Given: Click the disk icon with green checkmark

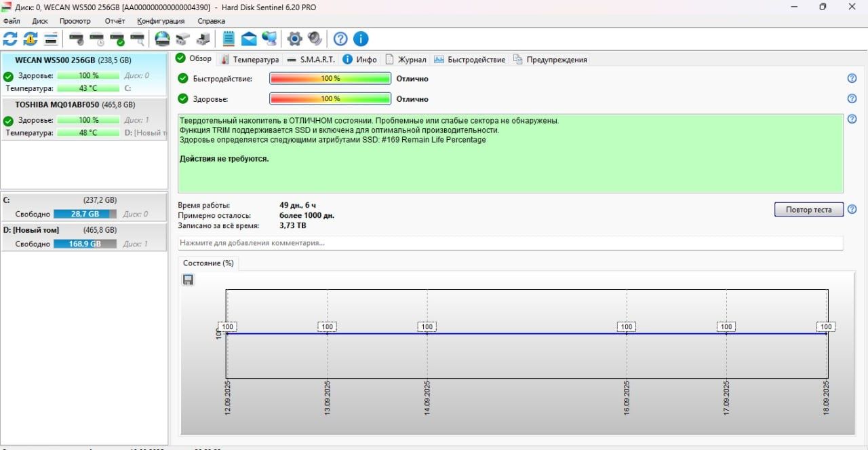Looking at the screenshot, I should tap(117, 39).
